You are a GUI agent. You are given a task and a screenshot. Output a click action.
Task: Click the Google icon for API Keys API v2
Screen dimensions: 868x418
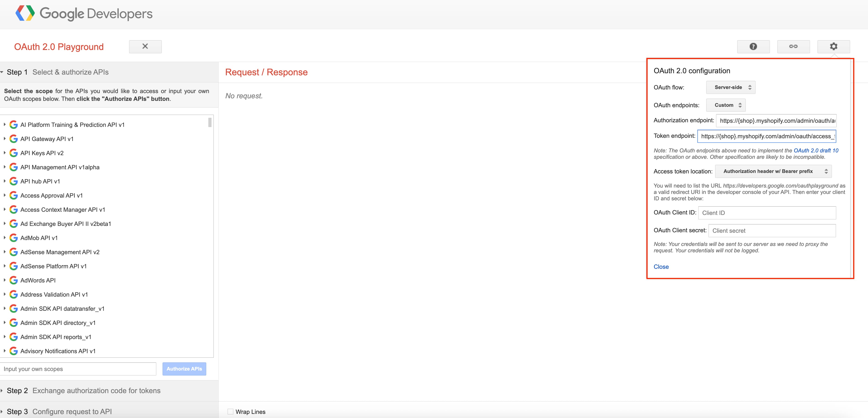point(13,153)
